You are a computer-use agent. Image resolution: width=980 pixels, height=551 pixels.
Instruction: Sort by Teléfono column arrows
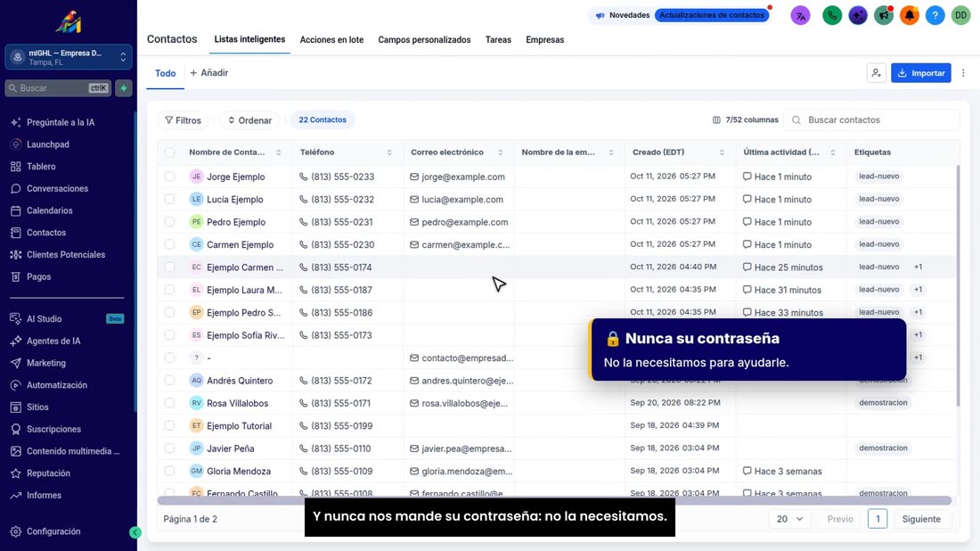click(389, 152)
